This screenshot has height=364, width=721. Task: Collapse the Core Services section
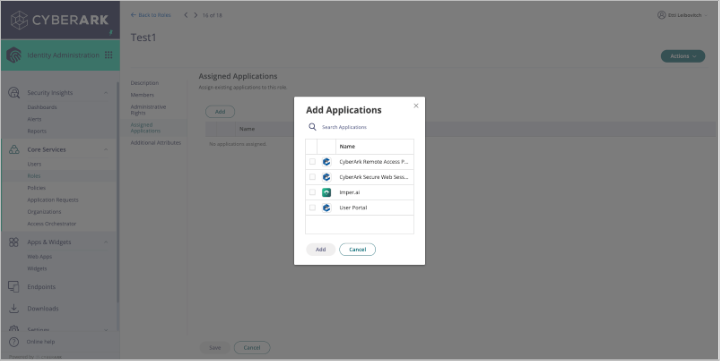pos(106,150)
